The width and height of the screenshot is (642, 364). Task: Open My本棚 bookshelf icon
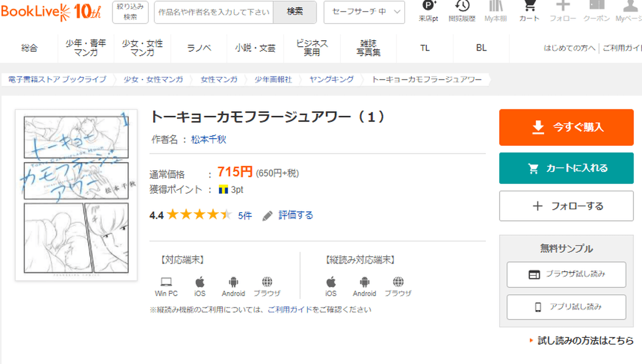pos(496,7)
